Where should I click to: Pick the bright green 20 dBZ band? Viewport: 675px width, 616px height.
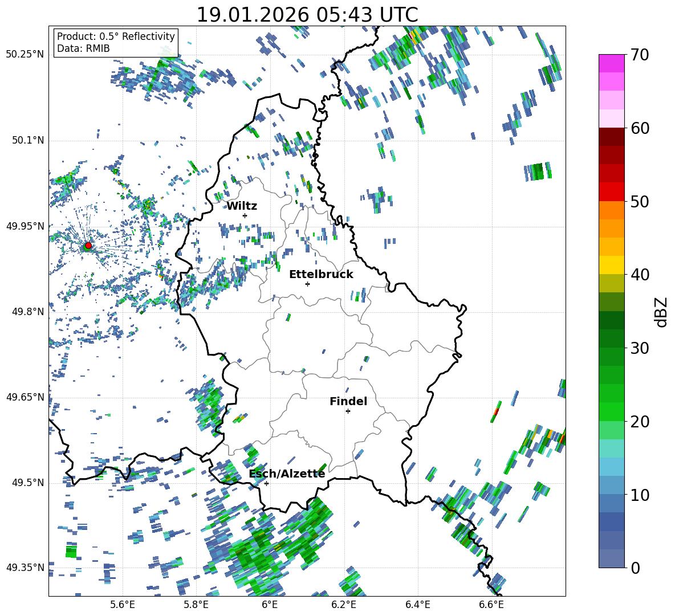611,411
